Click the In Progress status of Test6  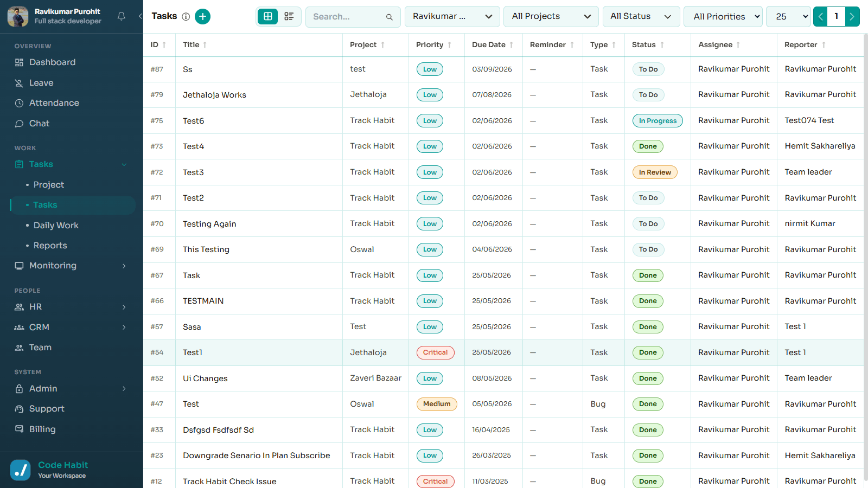[658, 121]
